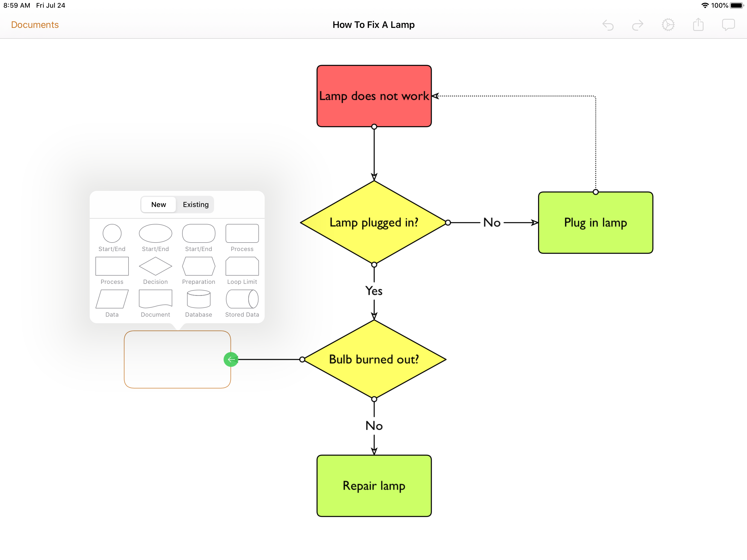Switch to the Existing tab

(195, 205)
